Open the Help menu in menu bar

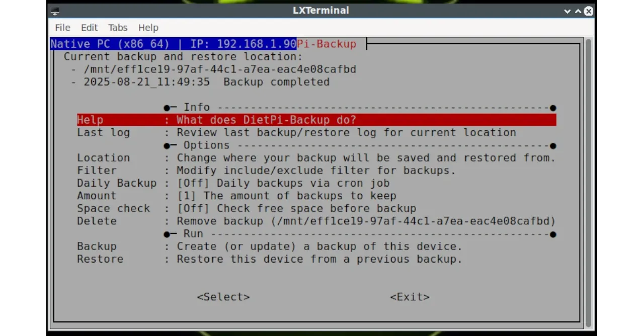(148, 28)
